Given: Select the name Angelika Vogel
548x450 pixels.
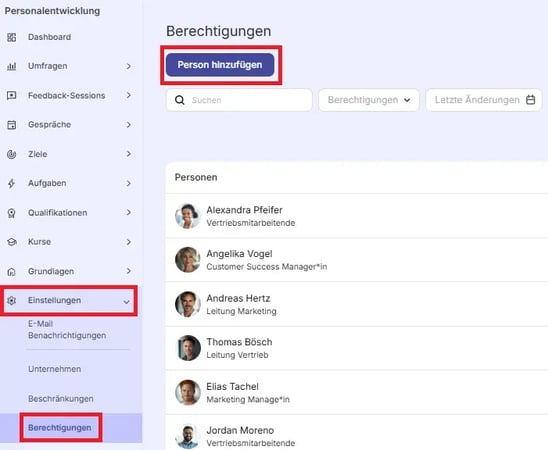Looking at the screenshot, I should coord(239,254).
